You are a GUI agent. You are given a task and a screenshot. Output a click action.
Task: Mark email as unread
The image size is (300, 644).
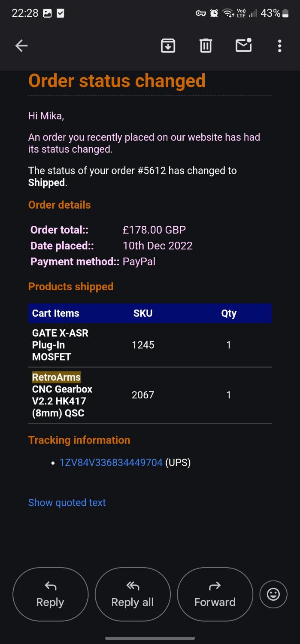243,45
